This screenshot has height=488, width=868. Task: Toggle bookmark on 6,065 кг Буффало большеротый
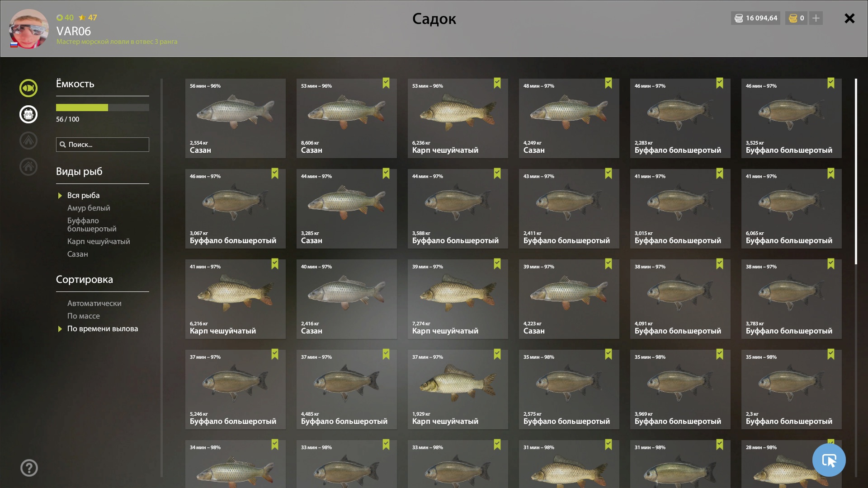(x=831, y=174)
